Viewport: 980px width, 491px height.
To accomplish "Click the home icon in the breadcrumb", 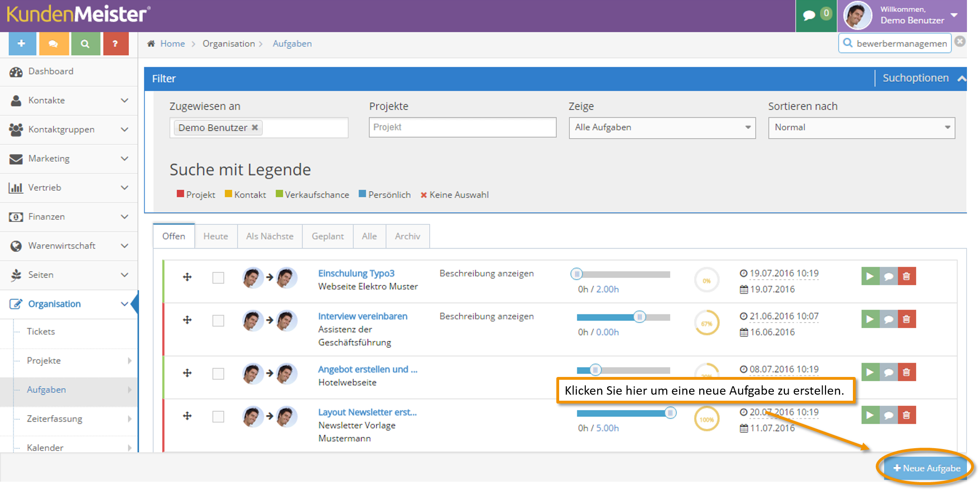I will (x=151, y=44).
